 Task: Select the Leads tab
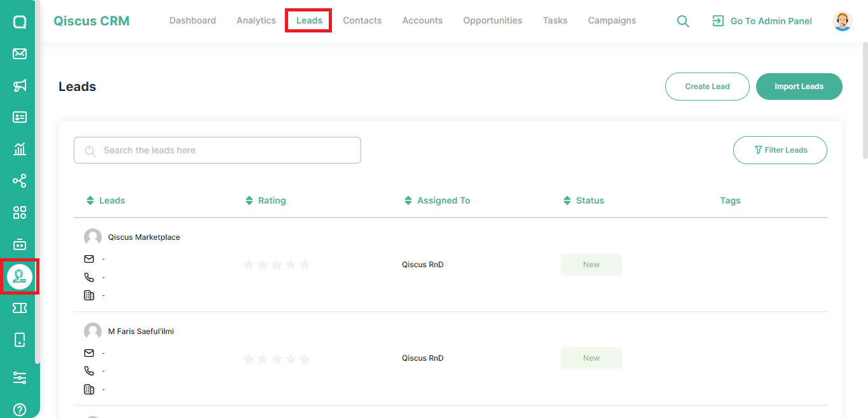coord(309,20)
